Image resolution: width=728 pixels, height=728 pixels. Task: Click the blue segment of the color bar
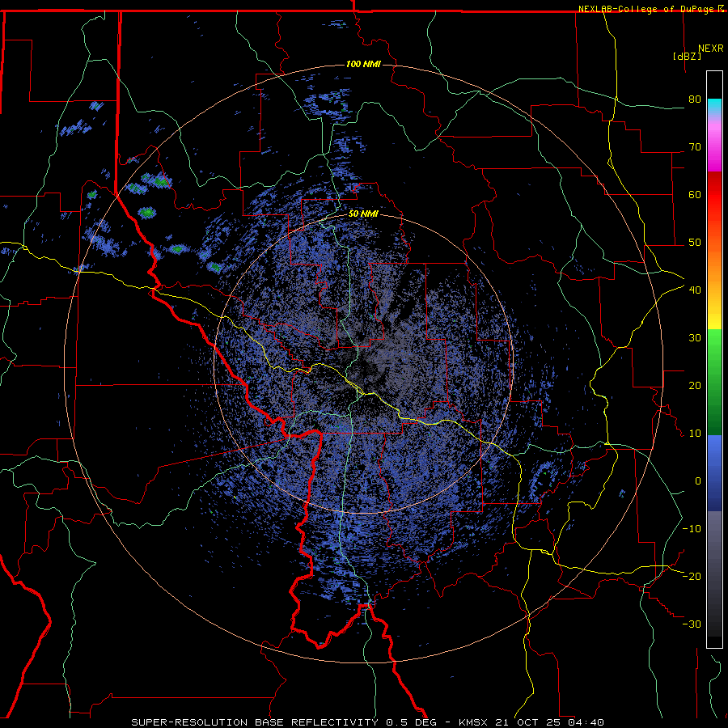[x=714, y=472]
